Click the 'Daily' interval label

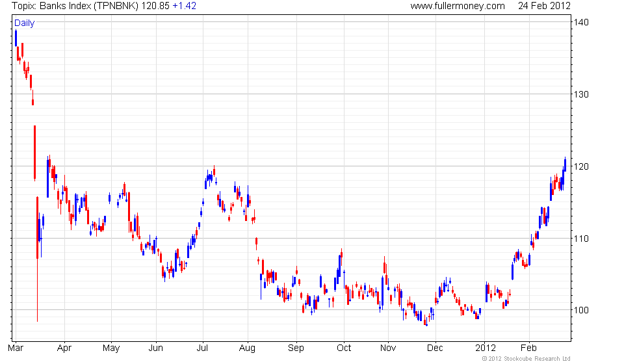click(x=24, y=23)
